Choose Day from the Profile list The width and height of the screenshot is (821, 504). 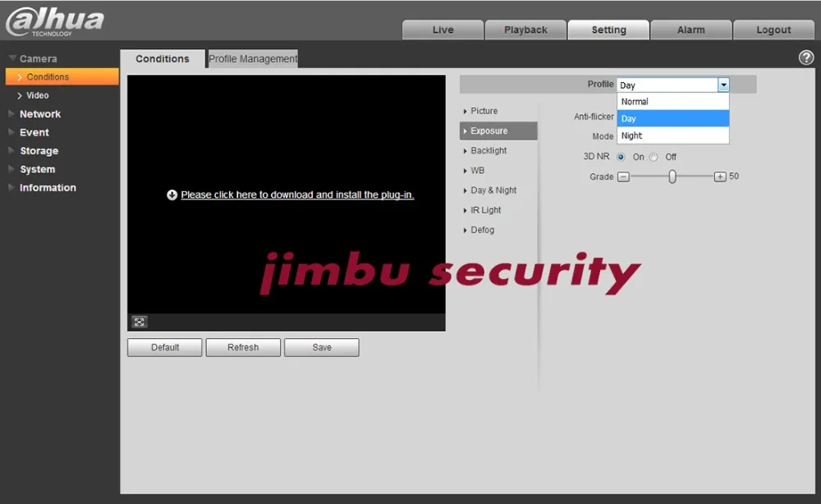[x=673, y=118]
